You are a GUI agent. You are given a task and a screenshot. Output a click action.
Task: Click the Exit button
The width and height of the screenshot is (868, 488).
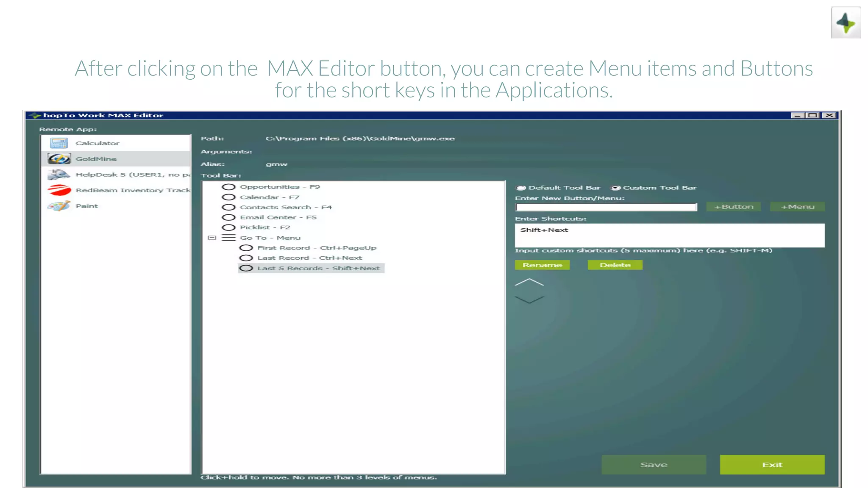(x=772, y=465)
